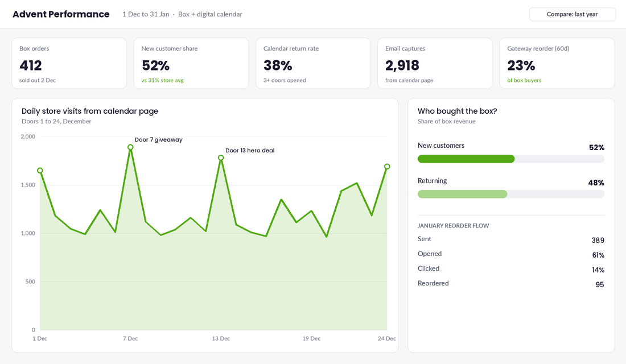The height and width of the screenshot is (364, 626).
Task: Click the 1,000 y-axis label
Action: (28, 233)
